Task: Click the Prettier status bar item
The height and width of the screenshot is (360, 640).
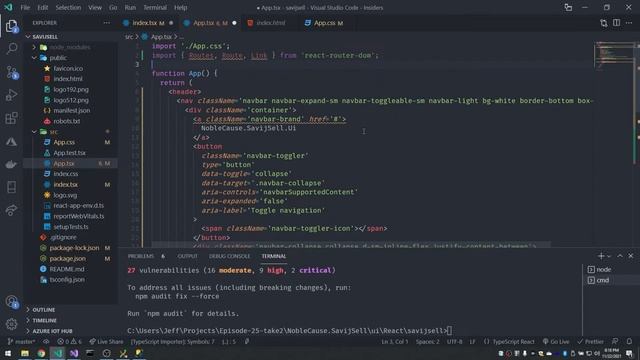Action: [590, 342]
